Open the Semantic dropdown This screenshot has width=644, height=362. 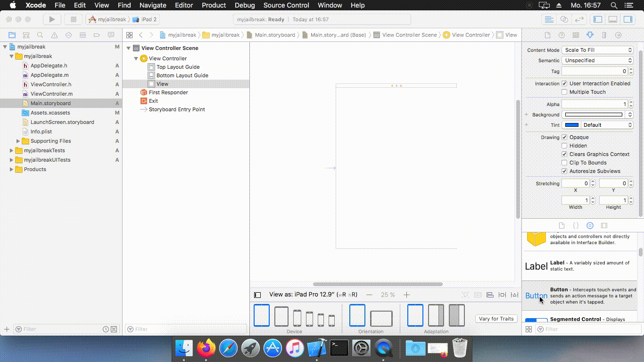[597, 60]
